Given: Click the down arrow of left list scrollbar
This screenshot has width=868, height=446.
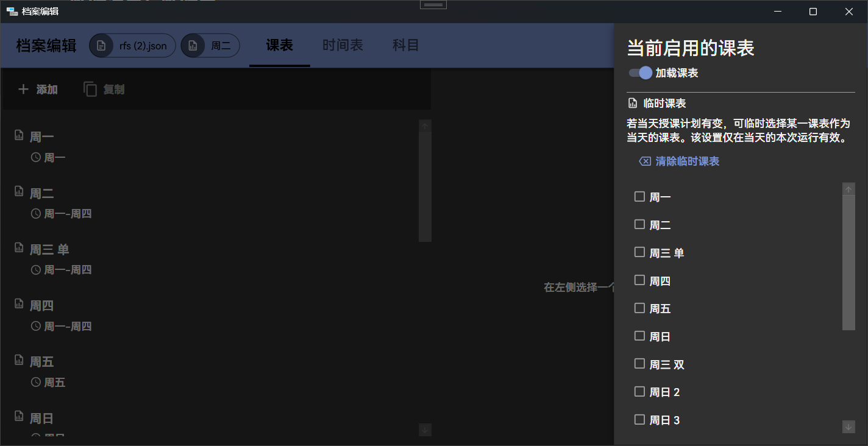Looking at the screenshot, I should click(x=425, y=430).
